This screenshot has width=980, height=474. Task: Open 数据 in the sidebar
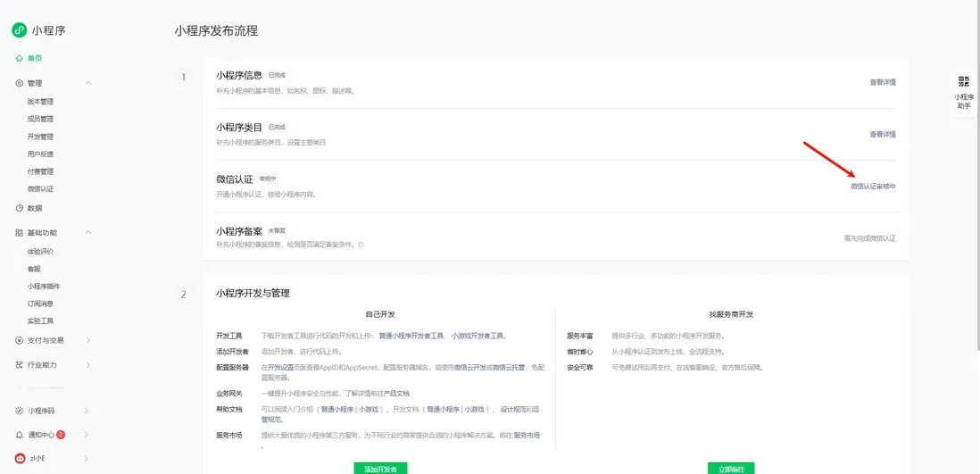(35, 208)
